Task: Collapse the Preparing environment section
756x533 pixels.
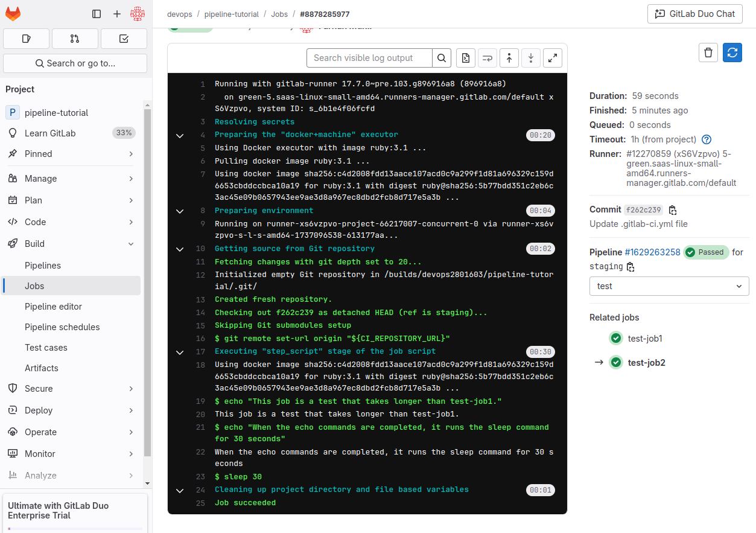Action: (179, 211)
